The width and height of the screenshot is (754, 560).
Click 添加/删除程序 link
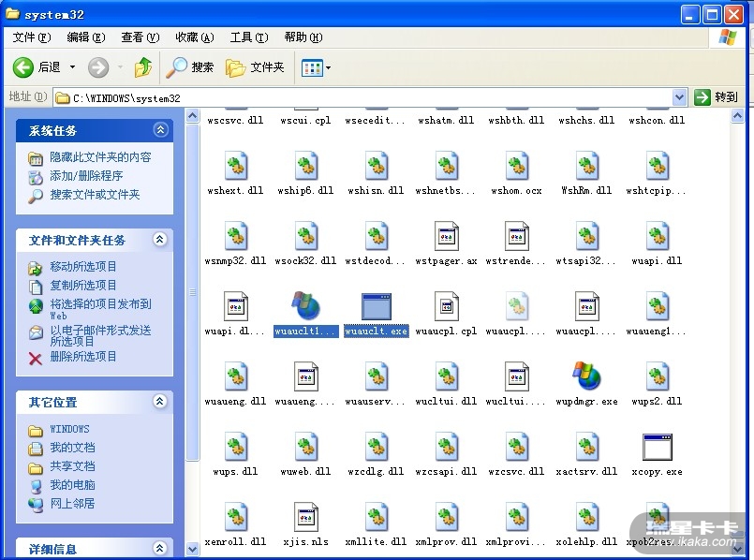86,176
